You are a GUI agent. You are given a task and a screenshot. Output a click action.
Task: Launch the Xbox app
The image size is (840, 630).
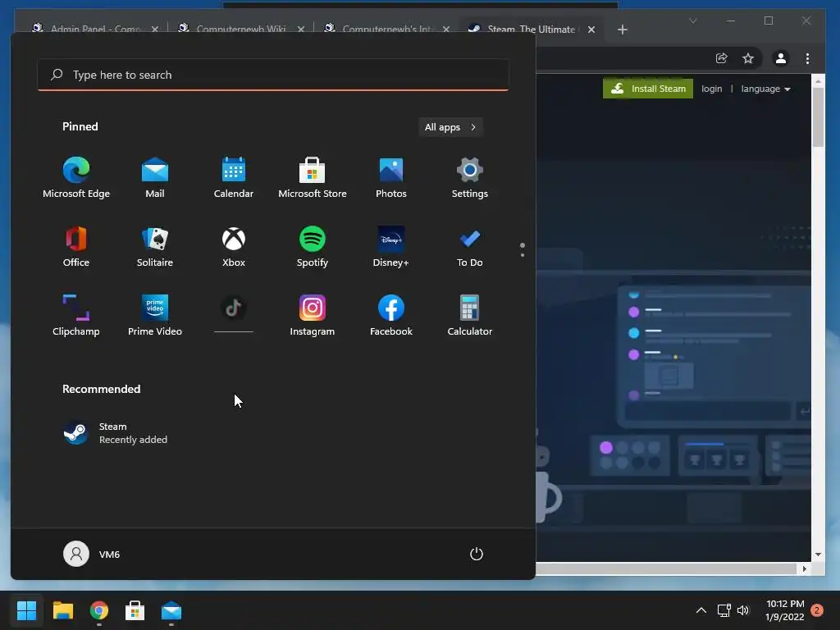[x=234, y=246]
